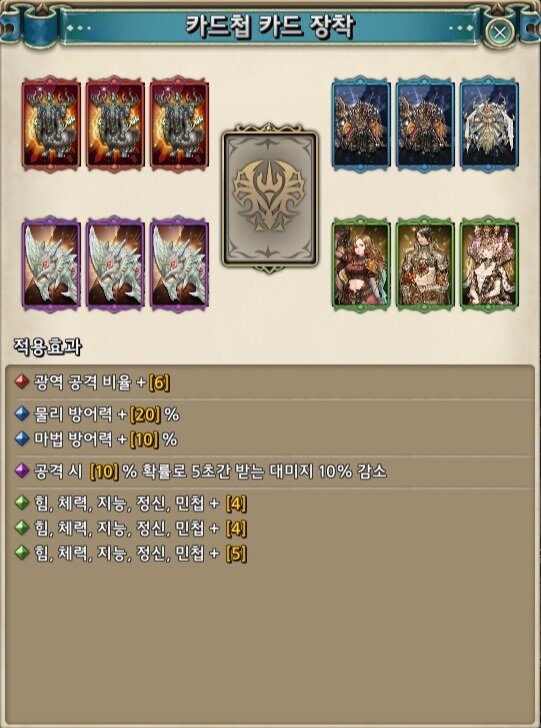Image resolution: width=541 pixels, height=728 pixels.
Task: Choose green card with pink-haired character
Action: pos(489,264)
